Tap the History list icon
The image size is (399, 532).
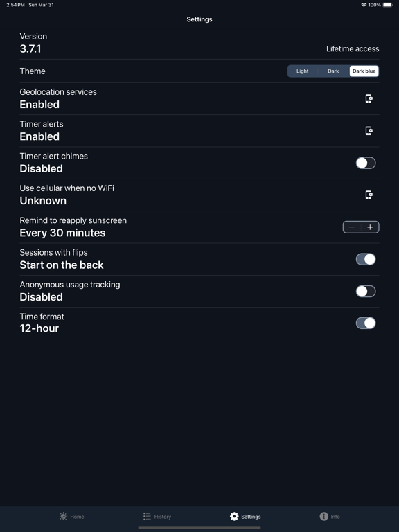[147, 516]
